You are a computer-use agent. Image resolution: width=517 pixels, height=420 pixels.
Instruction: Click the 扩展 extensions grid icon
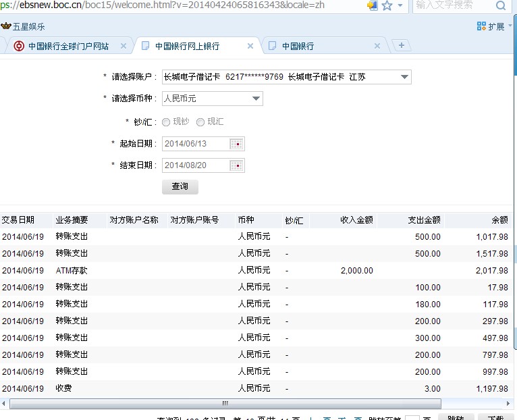click(481, 26)
